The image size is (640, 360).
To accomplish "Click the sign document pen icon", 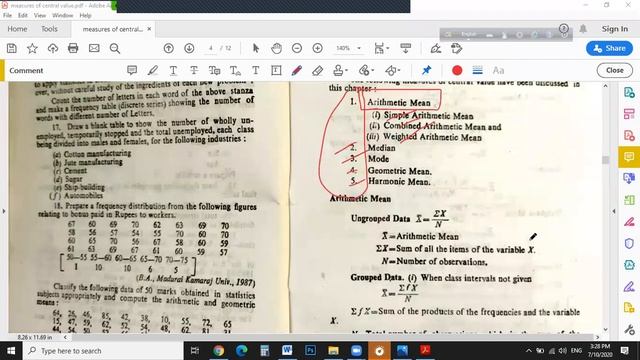I will click(436, 49).
